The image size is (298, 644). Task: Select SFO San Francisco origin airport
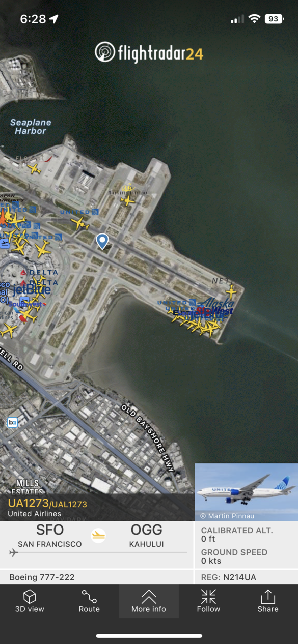(50, 536)
